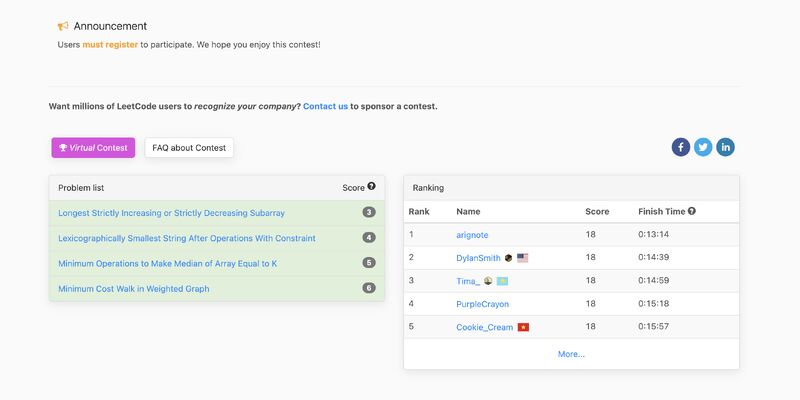
Task: Show More rankings
Action: click(571, 354)
